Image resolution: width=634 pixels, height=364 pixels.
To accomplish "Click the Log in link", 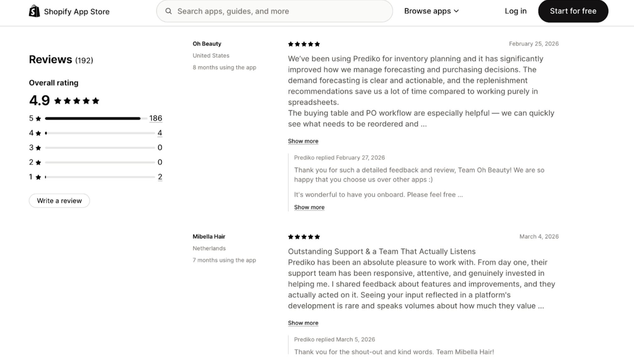I will (515, 11).
